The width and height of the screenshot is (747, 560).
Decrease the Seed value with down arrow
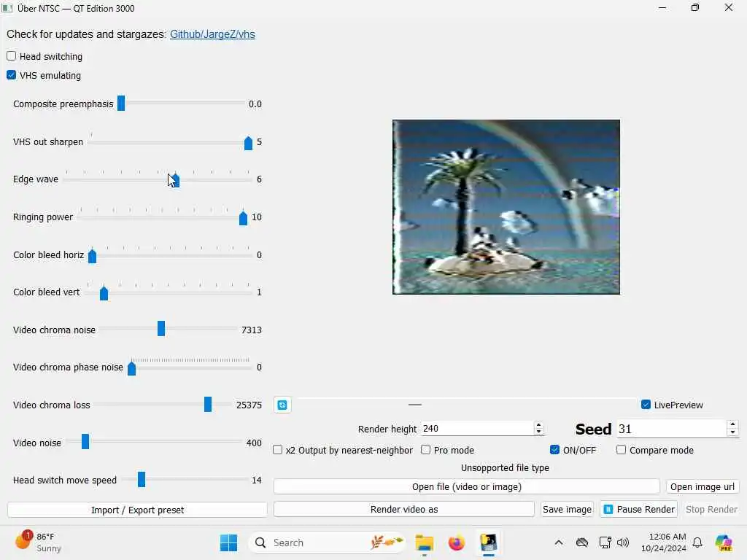pos(732,432)
